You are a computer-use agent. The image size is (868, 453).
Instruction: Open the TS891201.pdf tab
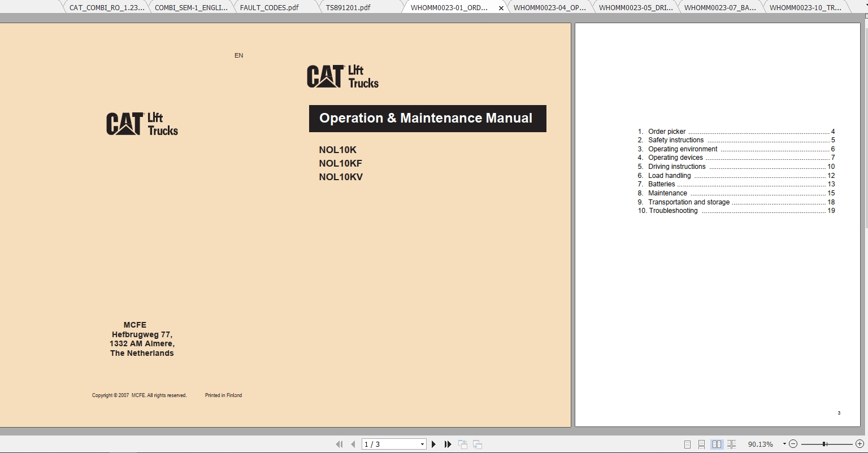click(347, 7)
